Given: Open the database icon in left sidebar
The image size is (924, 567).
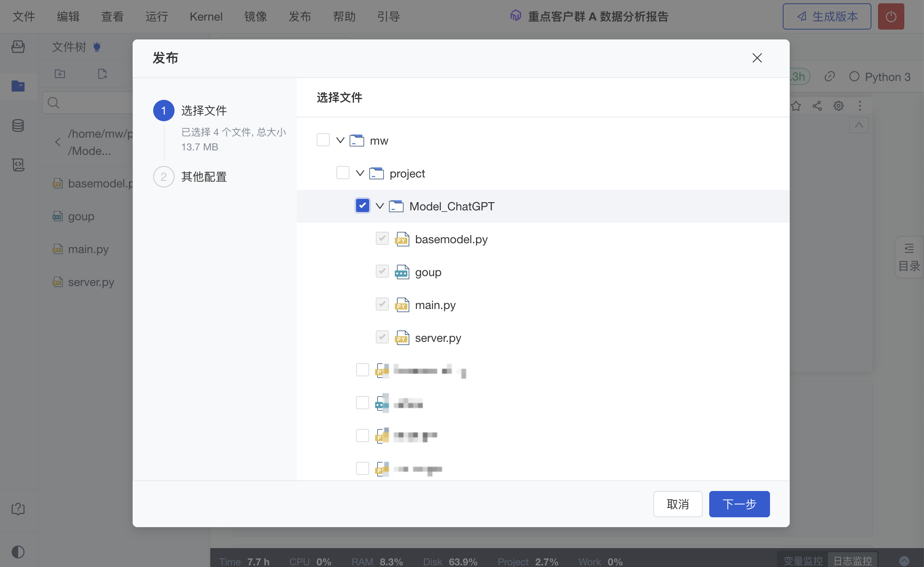Looking at the screenshot, I should 18,126.
